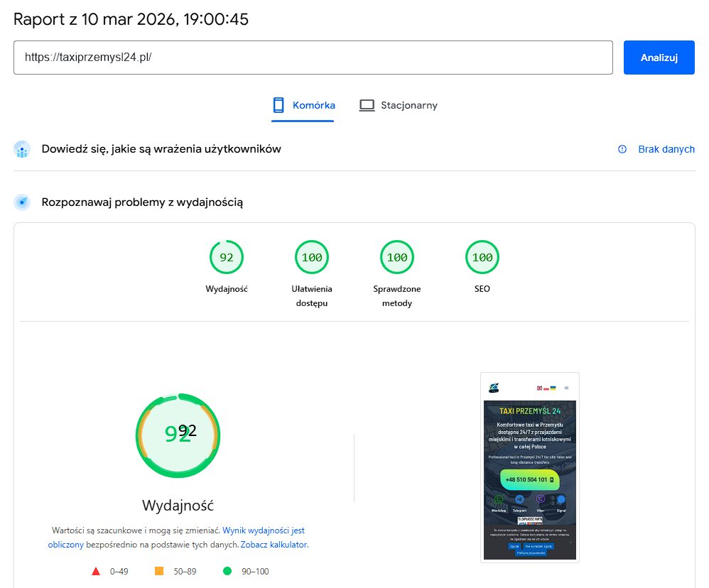Click the orange square 50–89 legend icon

coord(159,571)
